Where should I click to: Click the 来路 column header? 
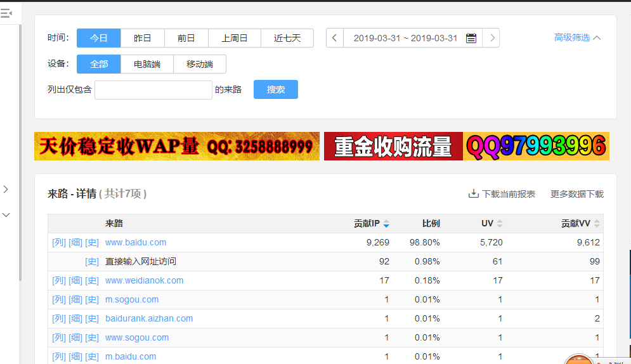click(x=114, y=224)
